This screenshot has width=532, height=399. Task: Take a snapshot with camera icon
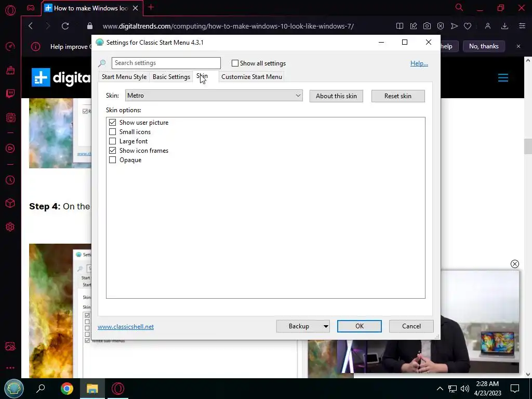pos(427,26)
